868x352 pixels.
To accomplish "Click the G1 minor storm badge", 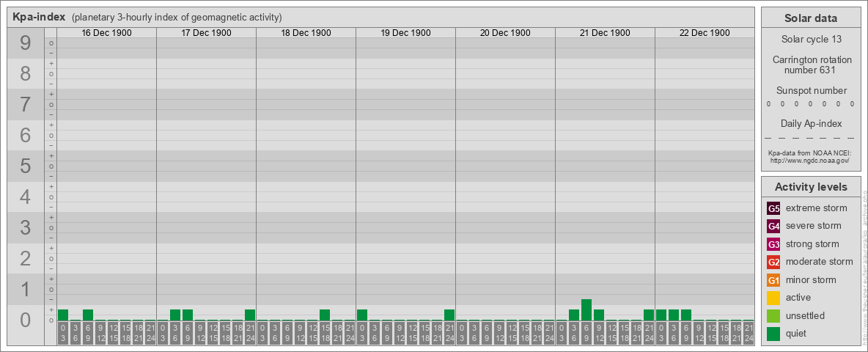I will point(773,280).
